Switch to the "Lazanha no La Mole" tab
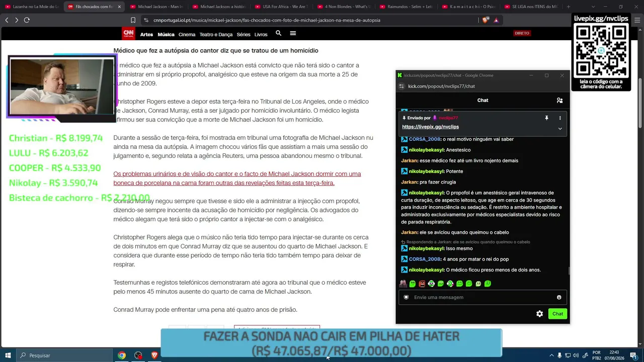Screen dimensions: 644x362 click(31, 7)
